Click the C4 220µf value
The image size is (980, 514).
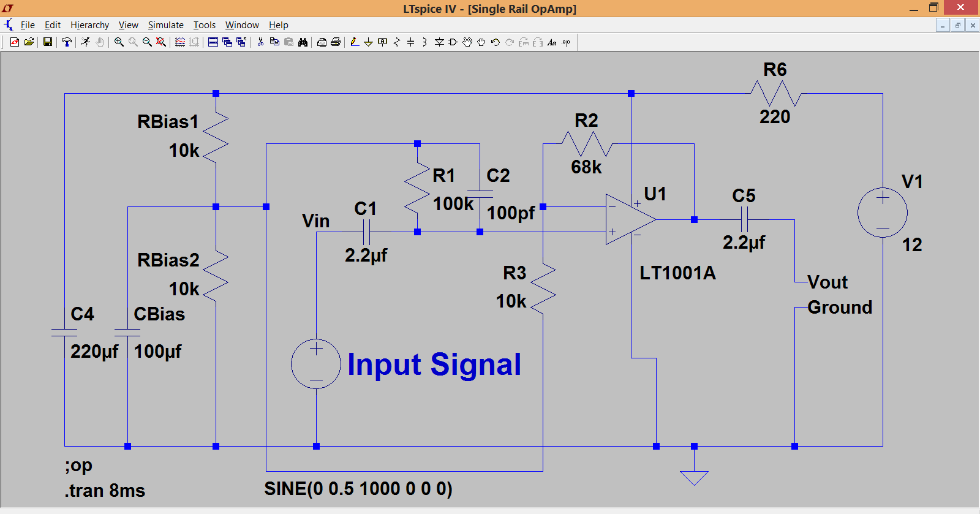click(94, 352)
